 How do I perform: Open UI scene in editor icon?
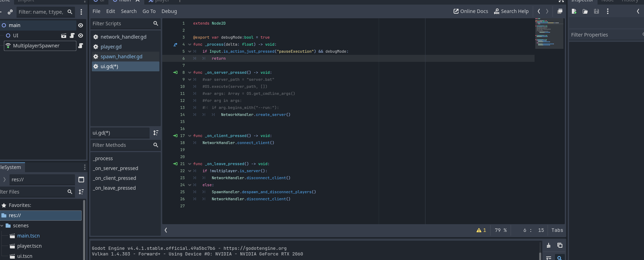click(x=64, y=35)
